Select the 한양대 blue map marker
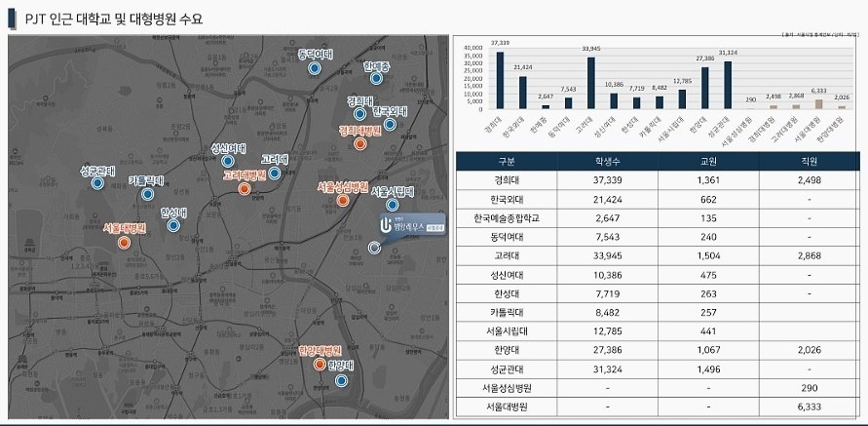 (x=341, y=380)
